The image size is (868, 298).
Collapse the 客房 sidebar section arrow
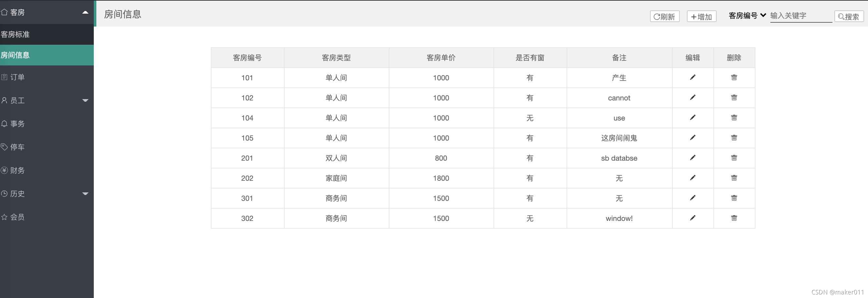85,13
